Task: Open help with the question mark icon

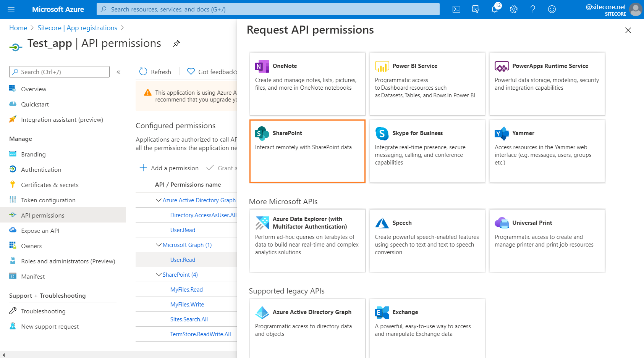Action: (533, 9)
